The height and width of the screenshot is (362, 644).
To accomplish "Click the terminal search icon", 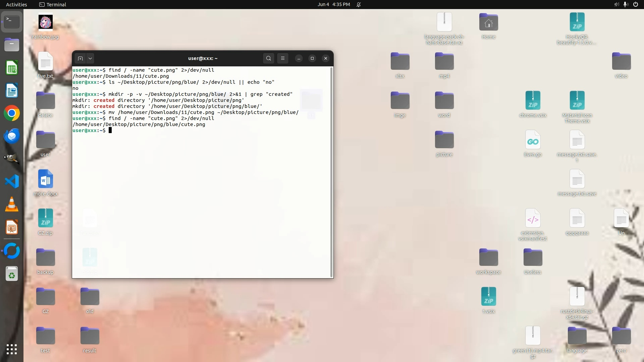I will point(268,58).
